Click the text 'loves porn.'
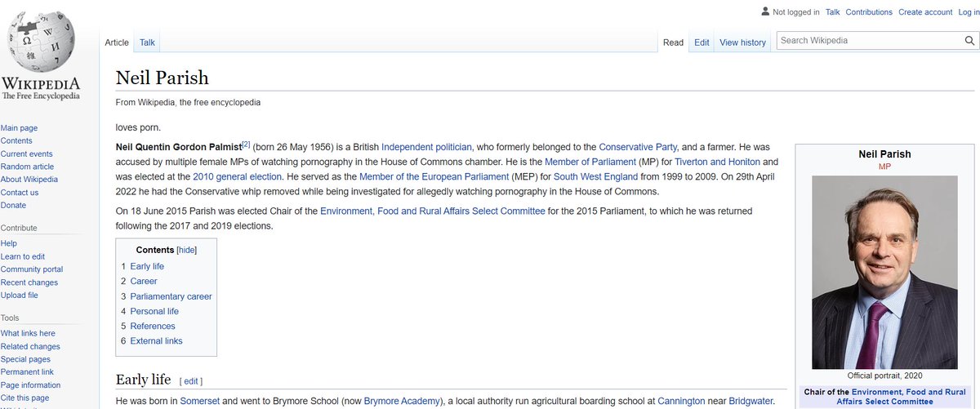 [138, 127]
